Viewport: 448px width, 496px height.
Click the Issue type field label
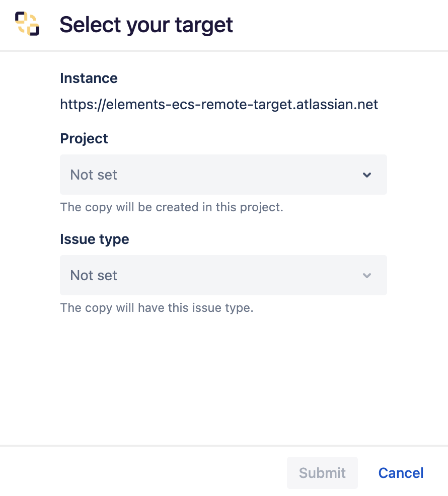(x=95, y=239)
